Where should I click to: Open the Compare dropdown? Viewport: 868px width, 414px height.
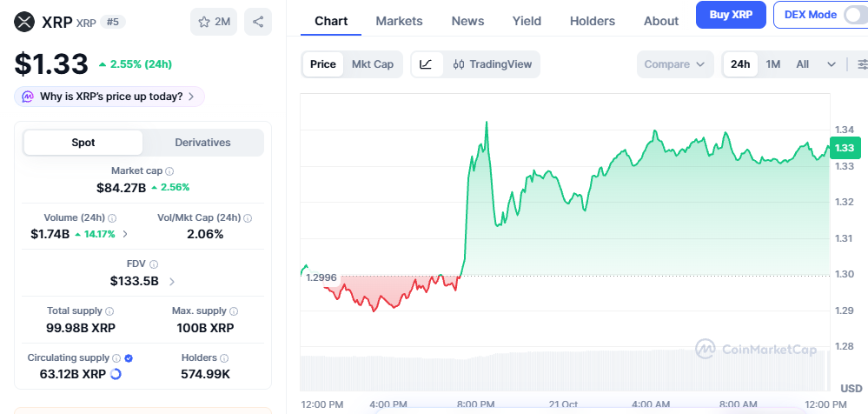click(x=675, y=64)
